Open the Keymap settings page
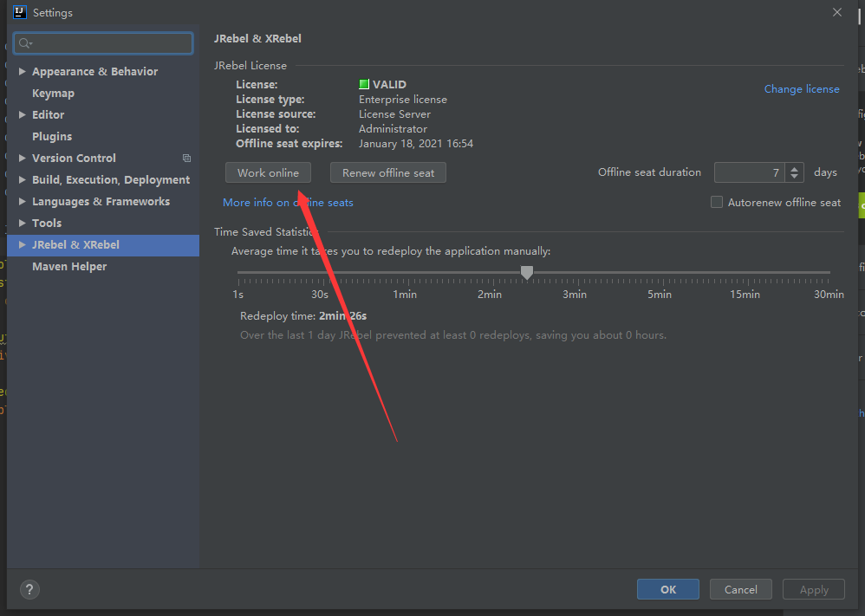The image size is (865, 616). click(53, 94)
